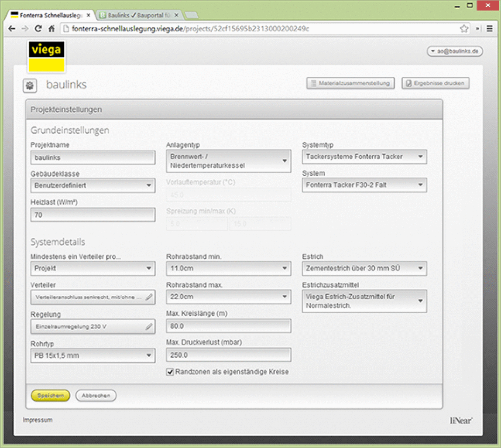Screen dimensions: 501x448
Task: Open the Anlagentyp dropdown
Action: (228, 161)
